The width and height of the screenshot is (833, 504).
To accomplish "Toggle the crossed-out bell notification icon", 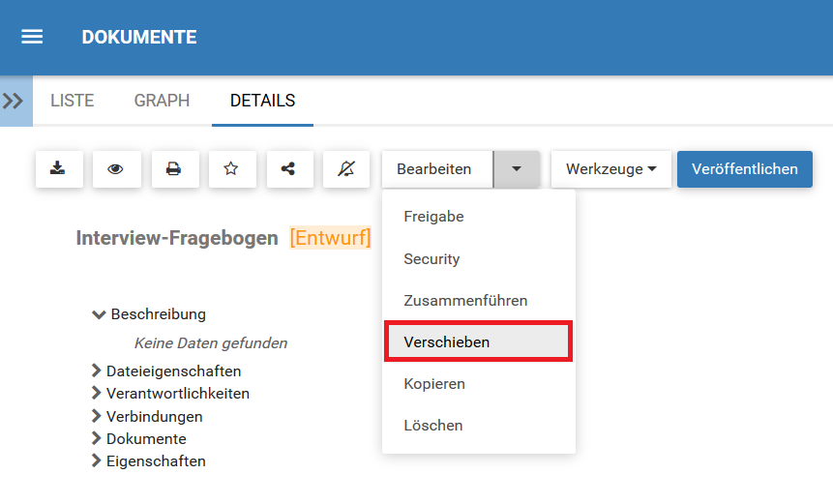I will coord(346,169).
